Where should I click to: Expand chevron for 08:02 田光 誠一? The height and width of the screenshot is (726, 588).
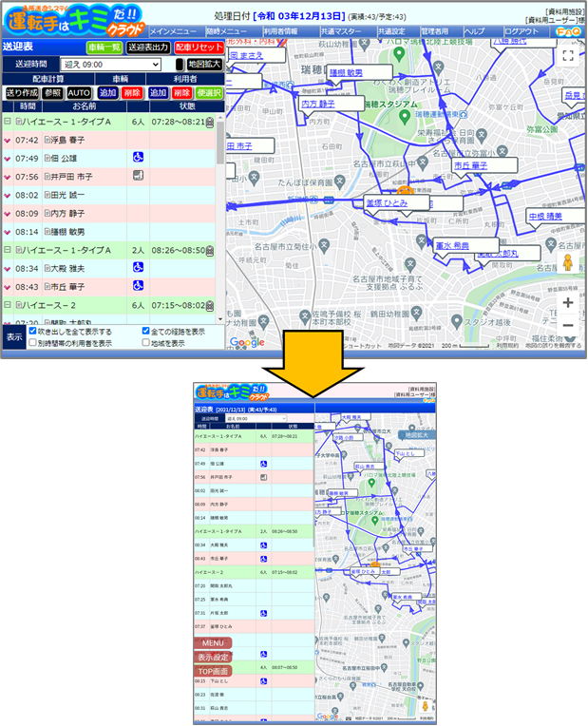coord(7,196)
